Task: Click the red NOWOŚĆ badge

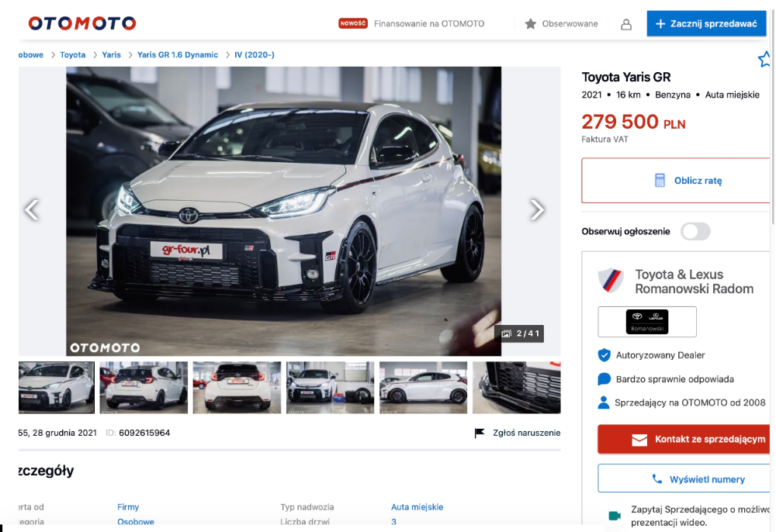Action: click(x=353, y=23)
